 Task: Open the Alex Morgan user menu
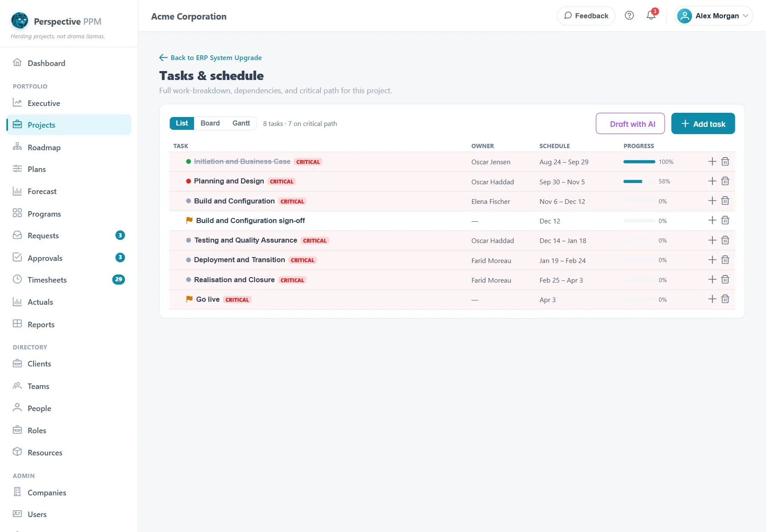point(714,16)
